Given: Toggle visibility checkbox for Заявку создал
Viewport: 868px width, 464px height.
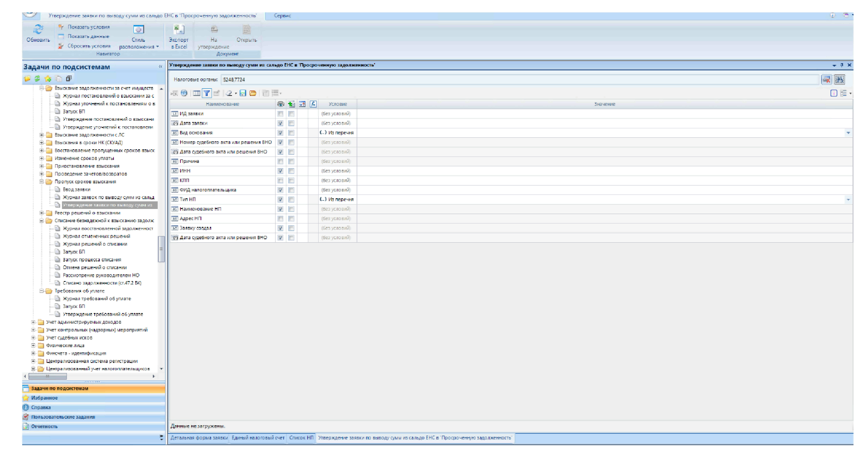Looking at the screenshot, I should 280,228.
